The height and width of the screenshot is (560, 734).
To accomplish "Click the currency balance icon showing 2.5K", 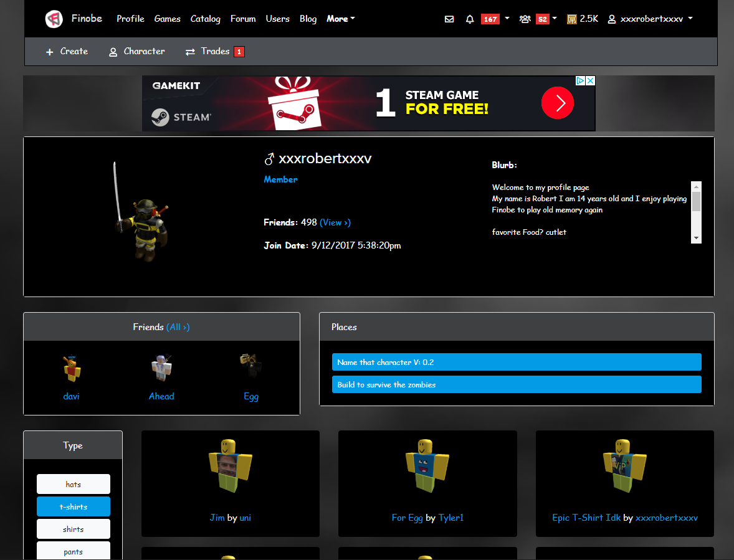I will [571, 19].
